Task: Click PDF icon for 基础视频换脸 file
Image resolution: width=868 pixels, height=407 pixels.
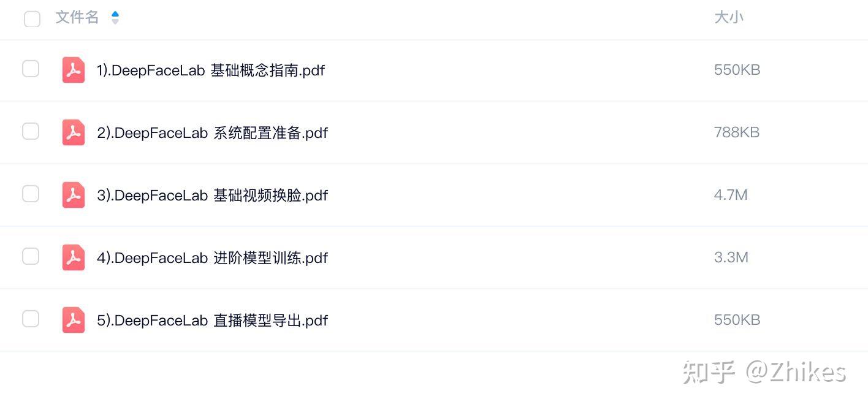Action: 74,195
